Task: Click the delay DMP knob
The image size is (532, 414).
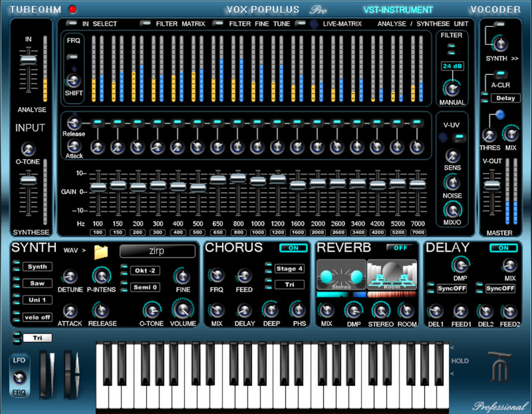Action: [460, 265]
